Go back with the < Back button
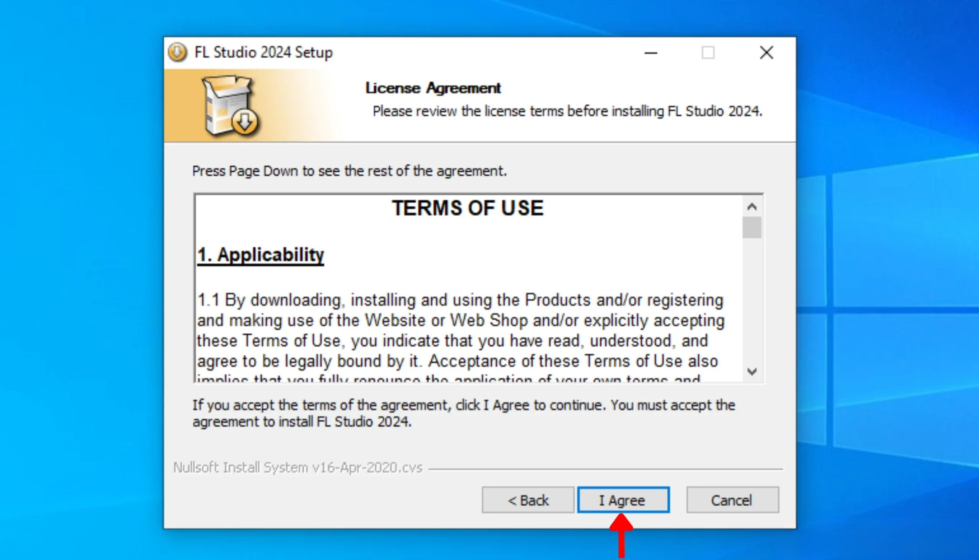The width and height of the screenshot is (979, 560). pos(528,500)
